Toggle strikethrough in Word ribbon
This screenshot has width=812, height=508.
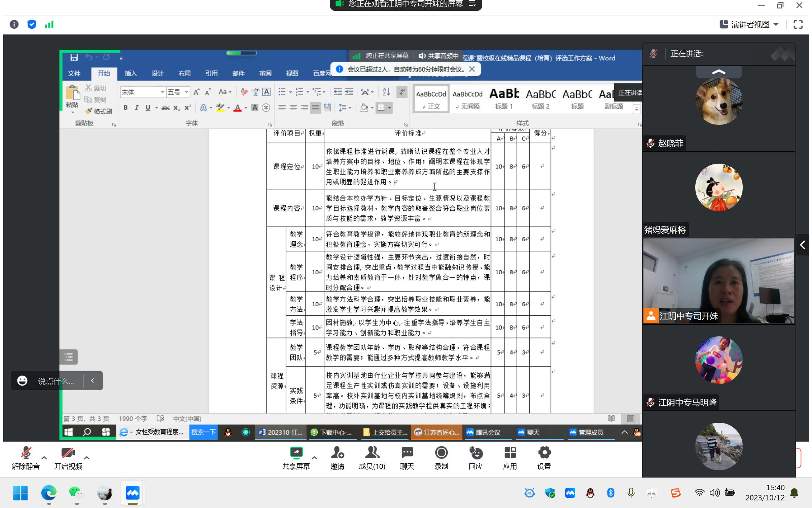pyautogui.click(x=165, y=107)
